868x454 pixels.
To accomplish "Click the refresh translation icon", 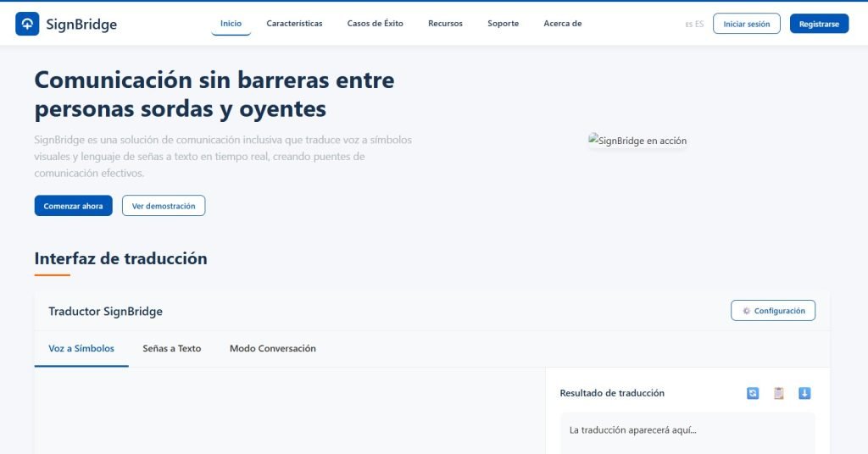I will pos(753,393).
